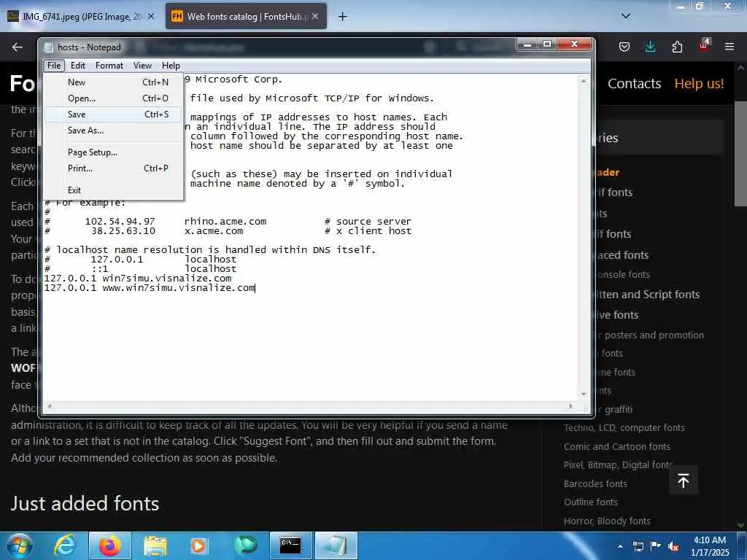Open Horror, Bloody fonts category

click(607, 521)
